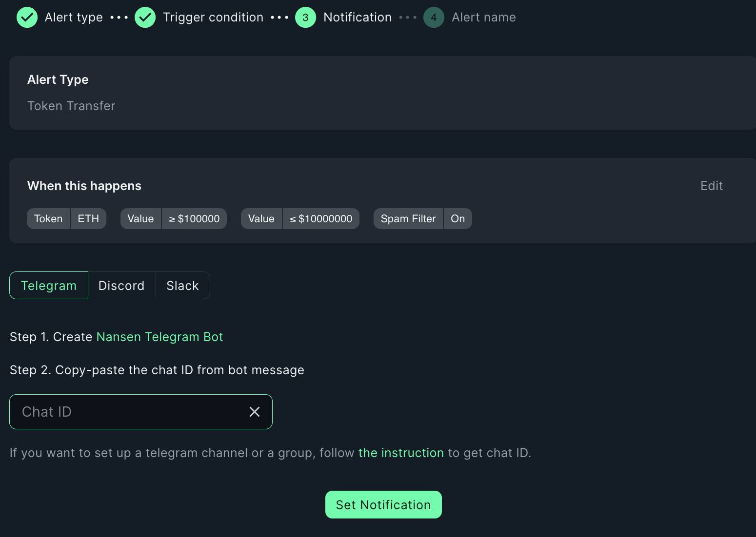This screenshot has width=756, height=537.
Task: Click the 'Token Transfer' alert type text
Action: click(71, 106)
